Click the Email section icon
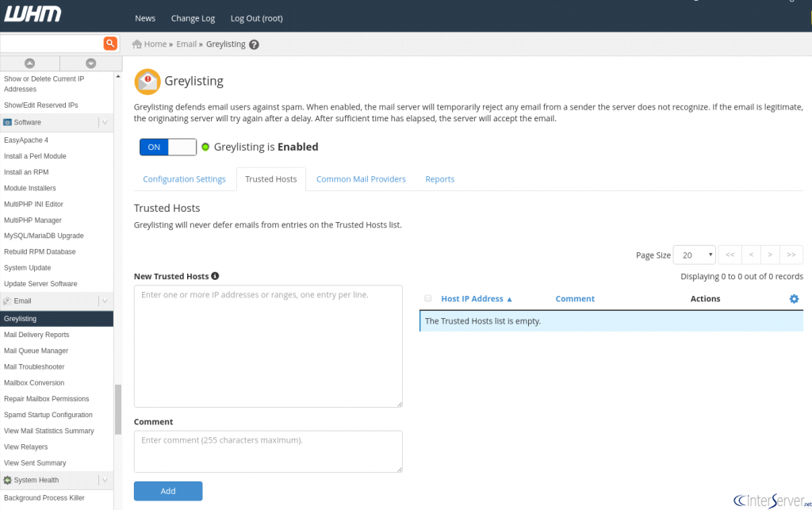This screenshot has width=812, height=510. tap(7, 301)
